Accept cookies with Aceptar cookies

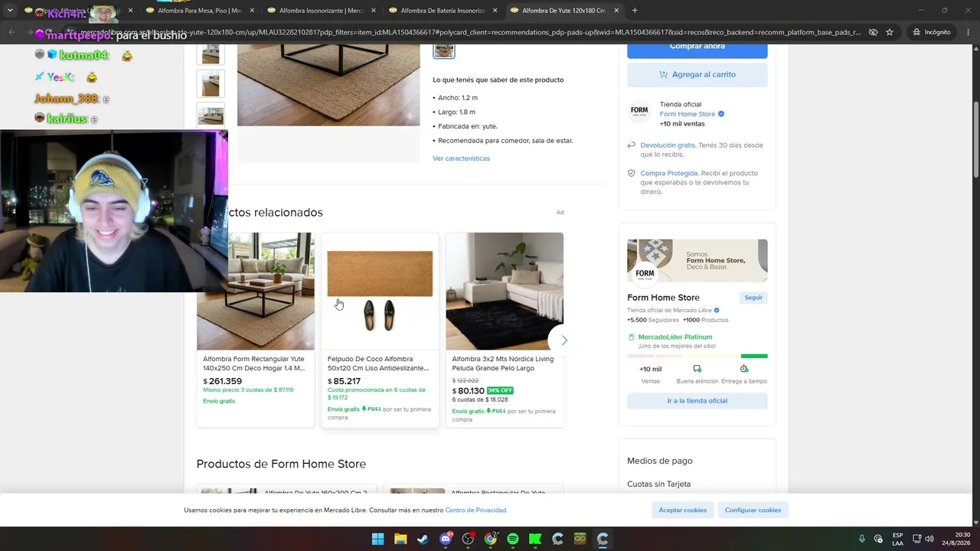[683, 510]
